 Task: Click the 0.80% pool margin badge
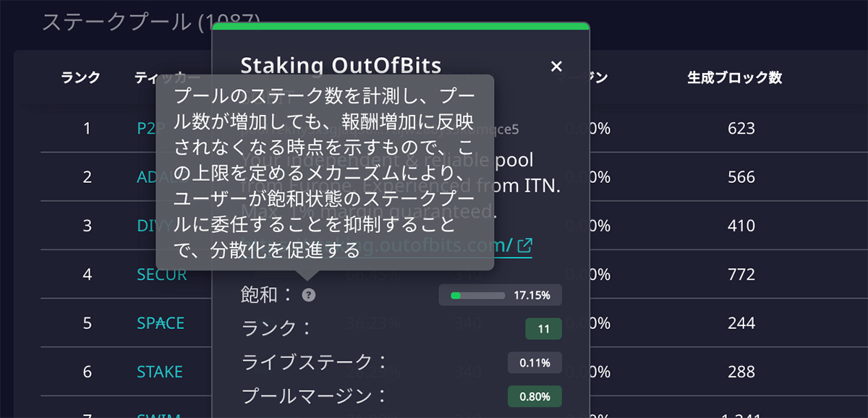(535, 396)
